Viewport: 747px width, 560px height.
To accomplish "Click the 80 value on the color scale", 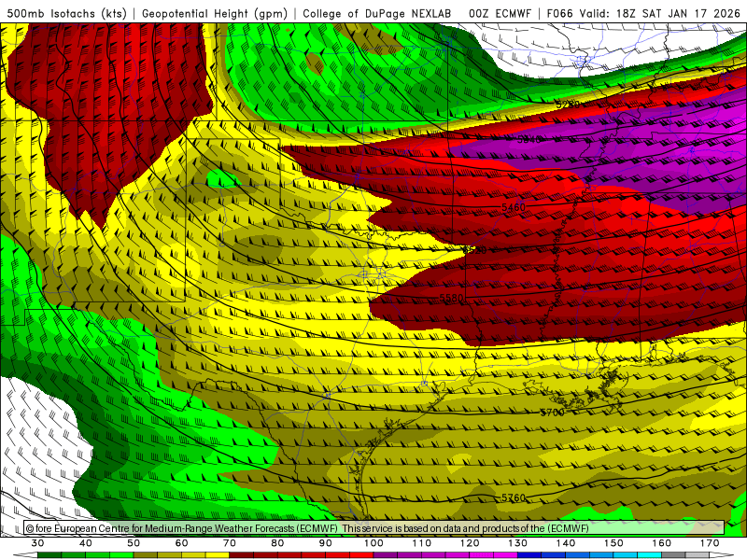I will tap(277, 543).
